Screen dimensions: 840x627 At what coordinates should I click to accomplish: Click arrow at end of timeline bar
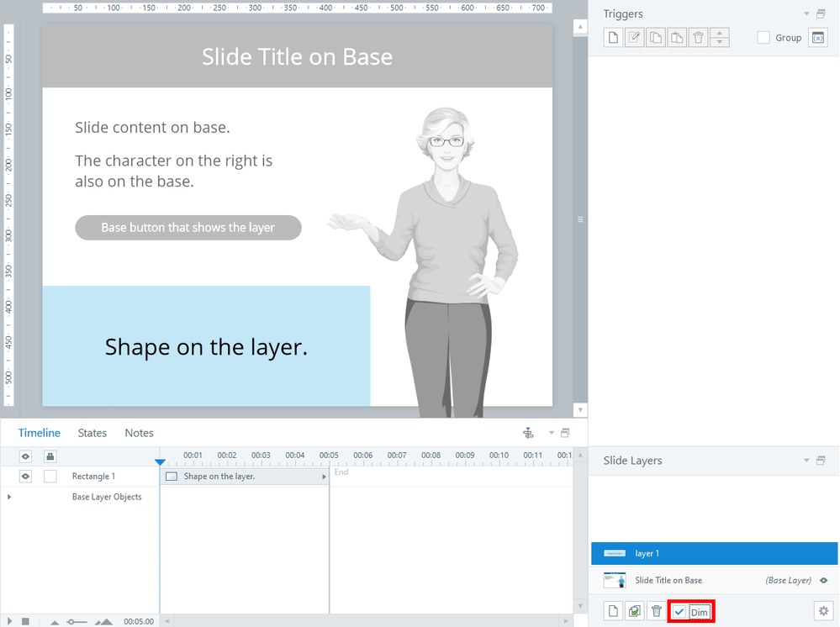click(324, 477)
